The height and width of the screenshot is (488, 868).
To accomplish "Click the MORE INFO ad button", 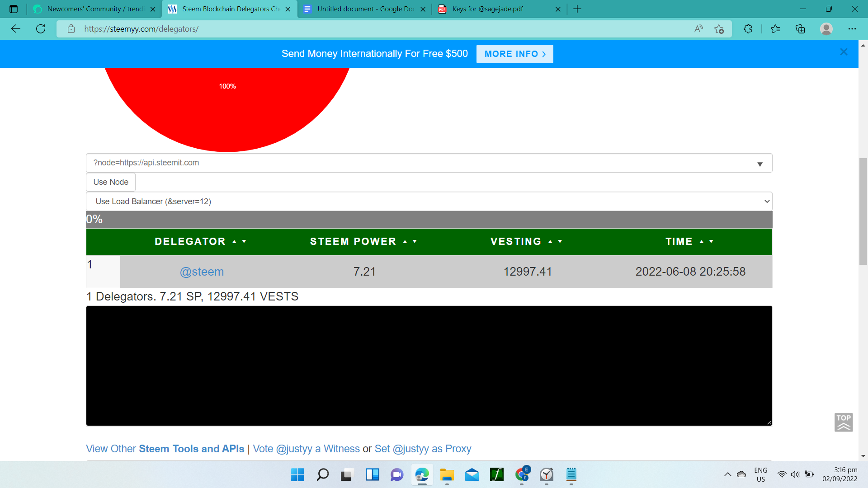I will coord(514,54).
